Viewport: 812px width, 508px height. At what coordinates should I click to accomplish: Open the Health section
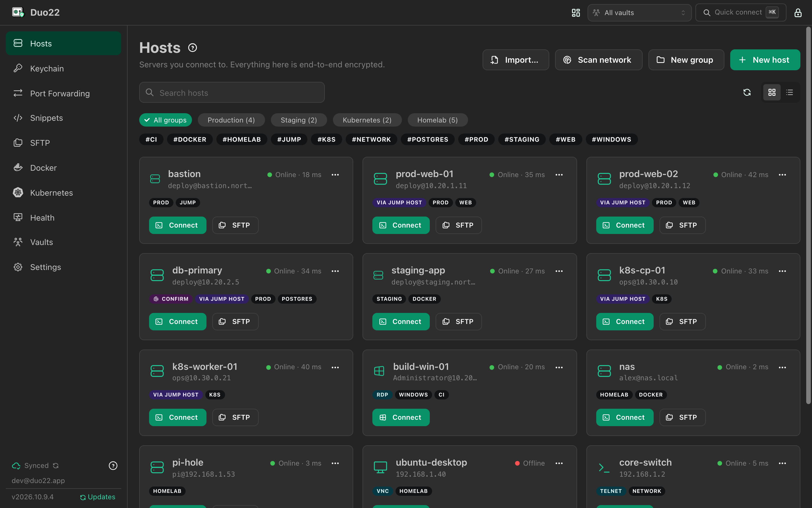[x=64, y=218]
